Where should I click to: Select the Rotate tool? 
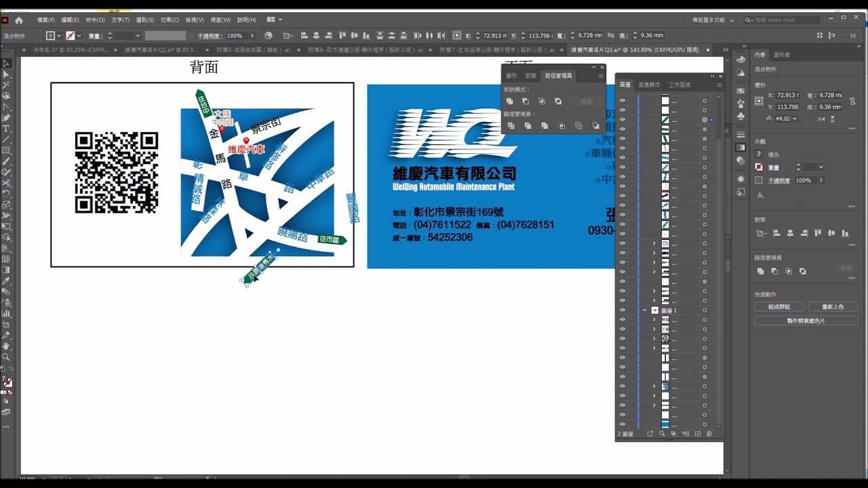tap(6, 193)
